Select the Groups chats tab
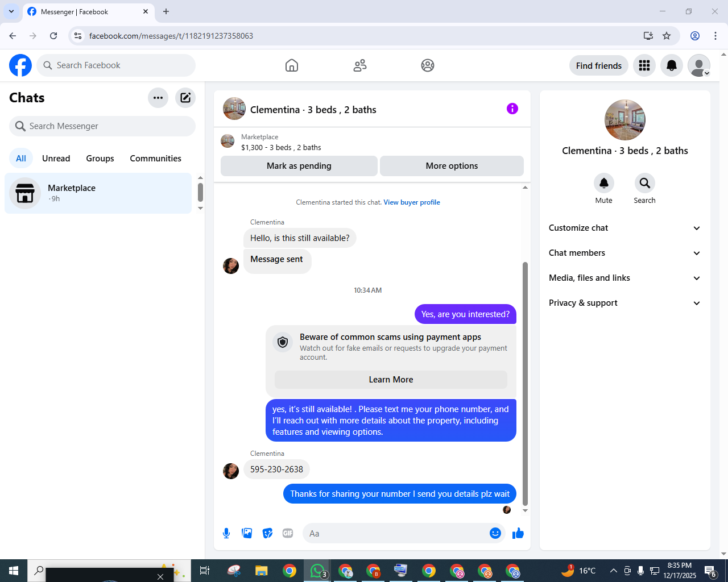728x582 pixels. (x=100, y=159)
